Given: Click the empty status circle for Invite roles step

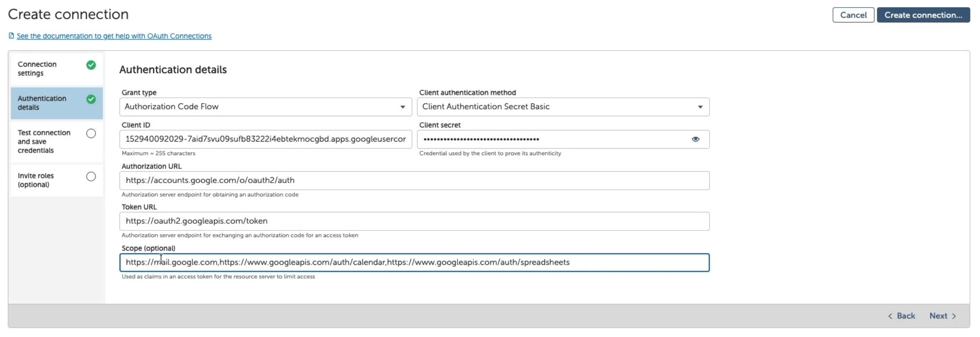Looking at the screenshot, I should click(x=91, y=176).
